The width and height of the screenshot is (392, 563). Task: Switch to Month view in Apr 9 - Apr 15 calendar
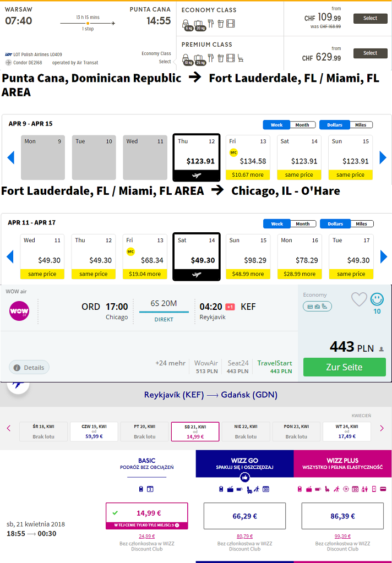pyautogui.click(x=302, y=125)
